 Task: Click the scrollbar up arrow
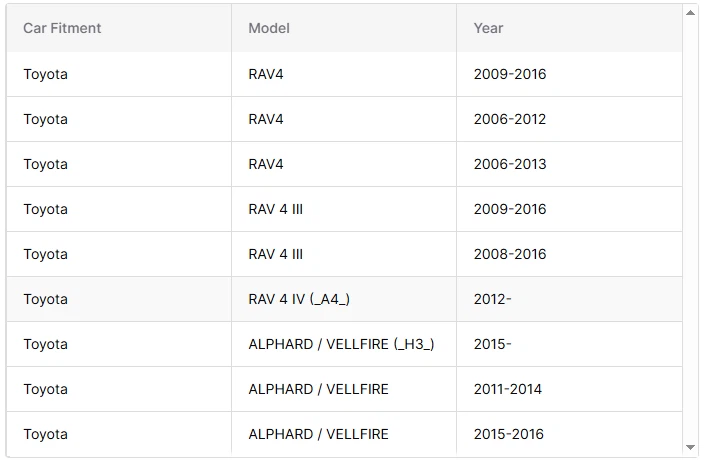[690, 13]
